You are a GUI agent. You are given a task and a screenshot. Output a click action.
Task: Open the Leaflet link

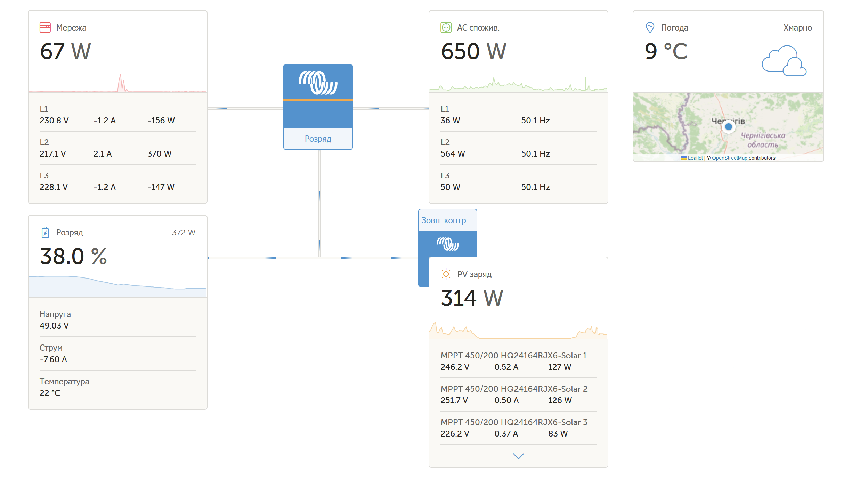point(695,158)
